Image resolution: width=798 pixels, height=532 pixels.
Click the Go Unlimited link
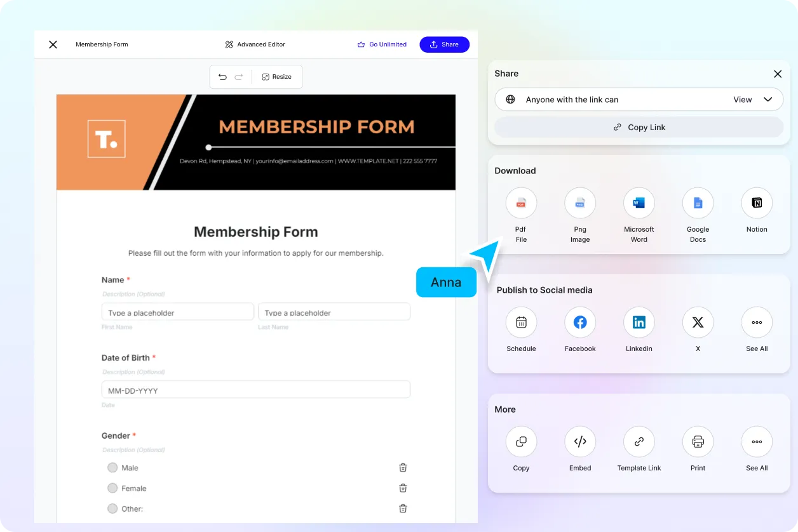(382, 44)
